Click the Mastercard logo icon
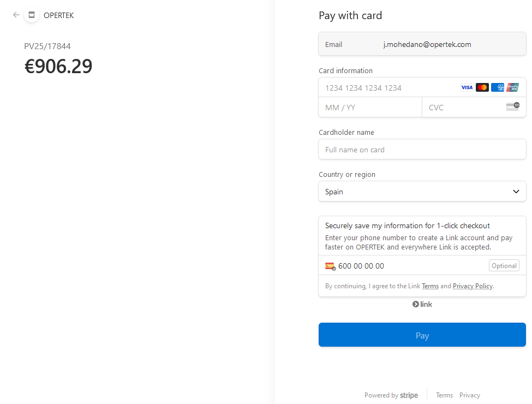 tap(482, 87)
